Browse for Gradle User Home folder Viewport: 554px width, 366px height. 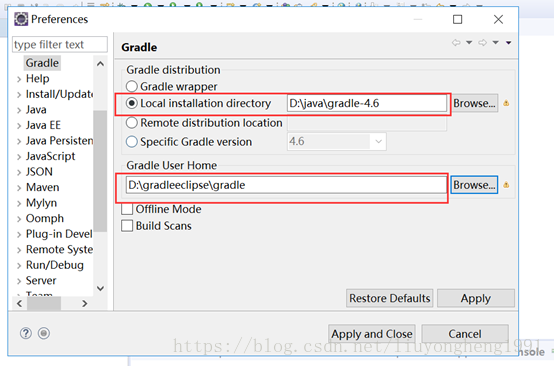[475, 185]
